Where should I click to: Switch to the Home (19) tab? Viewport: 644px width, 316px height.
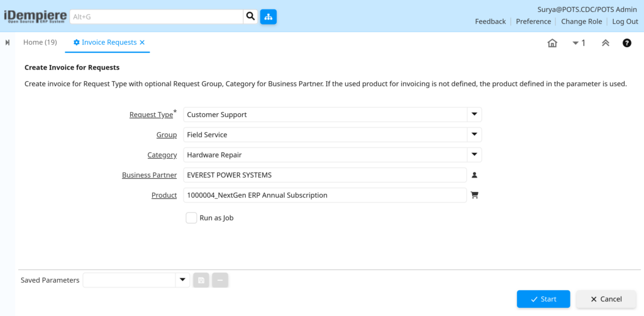(40, 42)
